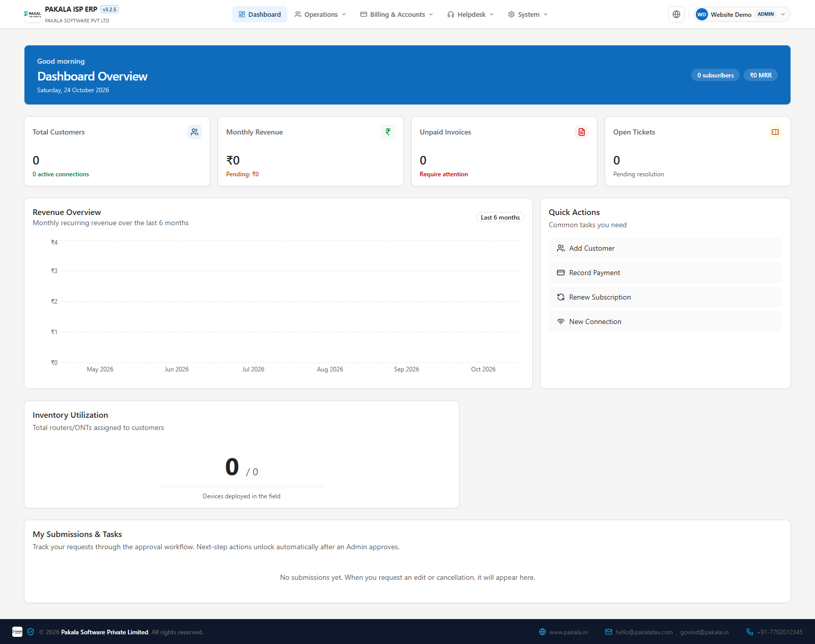815x644 pixels.
Task: Click the WD user avatar
Action: pyautogui.click(x=702, y=14)
